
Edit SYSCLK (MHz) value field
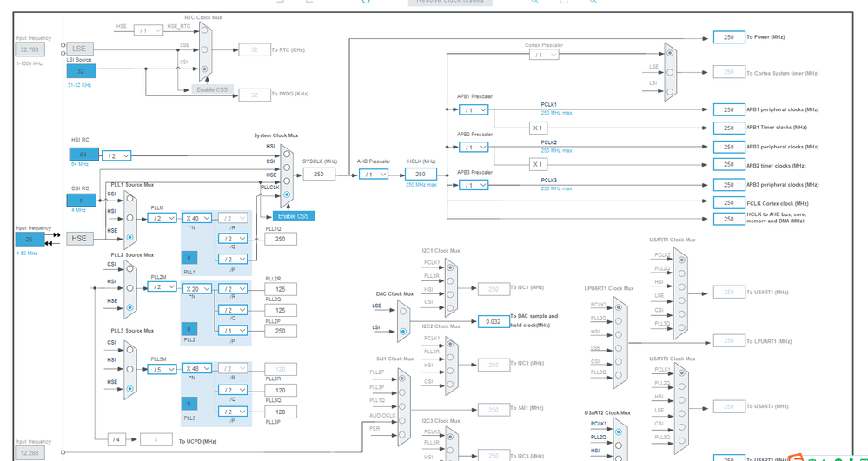pos(319,174)
